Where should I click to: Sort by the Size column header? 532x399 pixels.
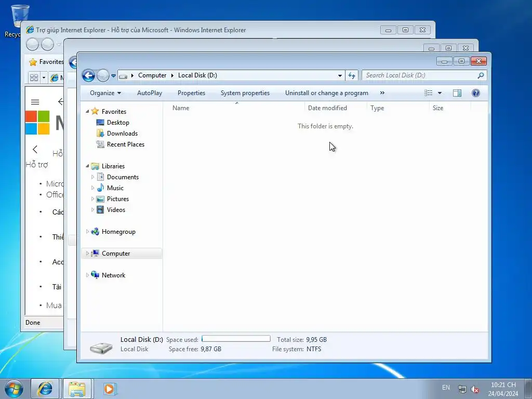click(437, 108)
